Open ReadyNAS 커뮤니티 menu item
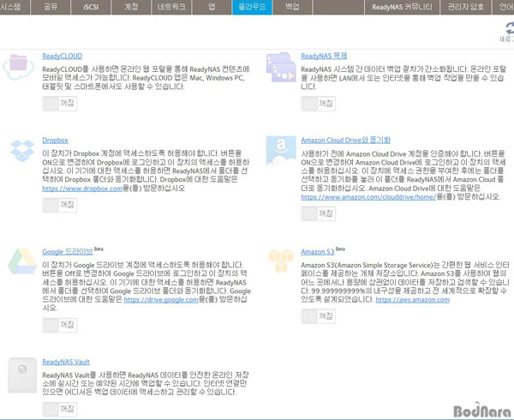This screenshot has height=420, width=514. pyautogui.click(x=402, y=7)
